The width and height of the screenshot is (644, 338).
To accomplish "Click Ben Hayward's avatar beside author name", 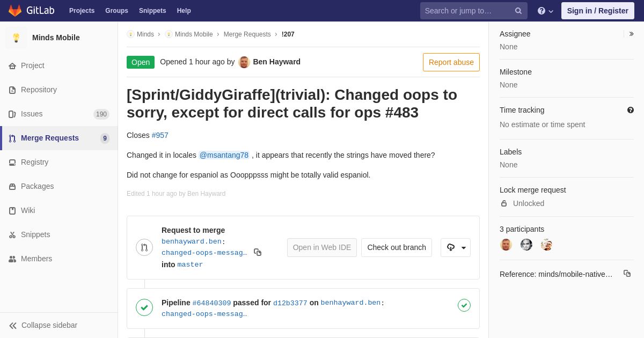I will 244,62.
